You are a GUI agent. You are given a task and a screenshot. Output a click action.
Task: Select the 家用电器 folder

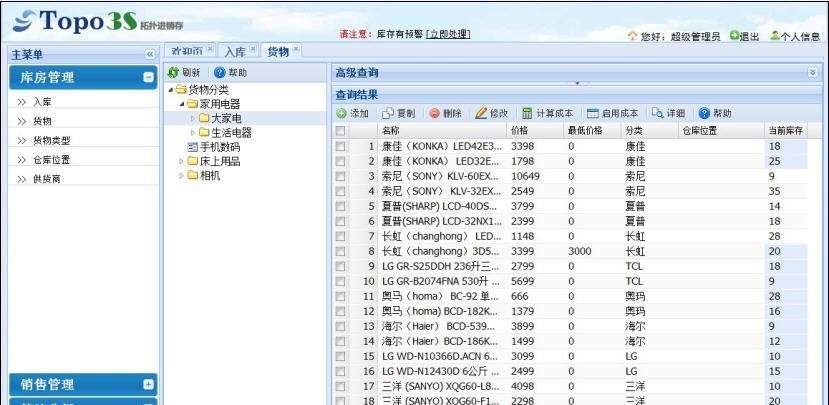214,104
